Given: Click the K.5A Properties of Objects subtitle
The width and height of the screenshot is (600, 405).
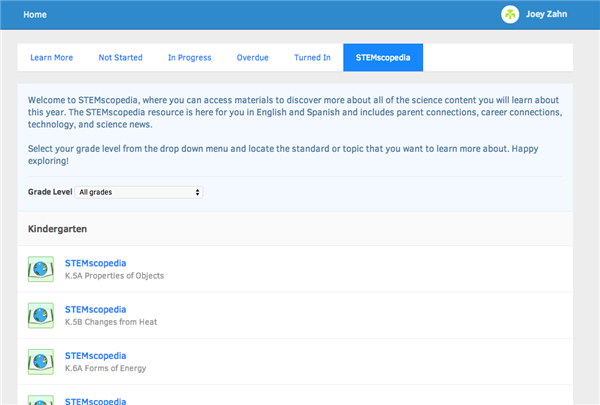Looking at the screenshot, I should tap(114, 276).
